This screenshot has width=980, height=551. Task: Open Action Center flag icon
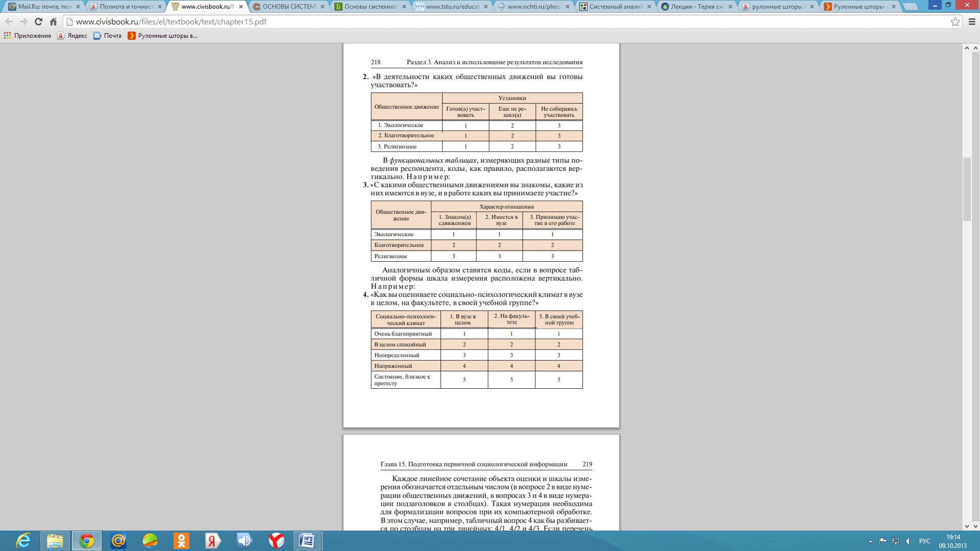coord(883,541)
